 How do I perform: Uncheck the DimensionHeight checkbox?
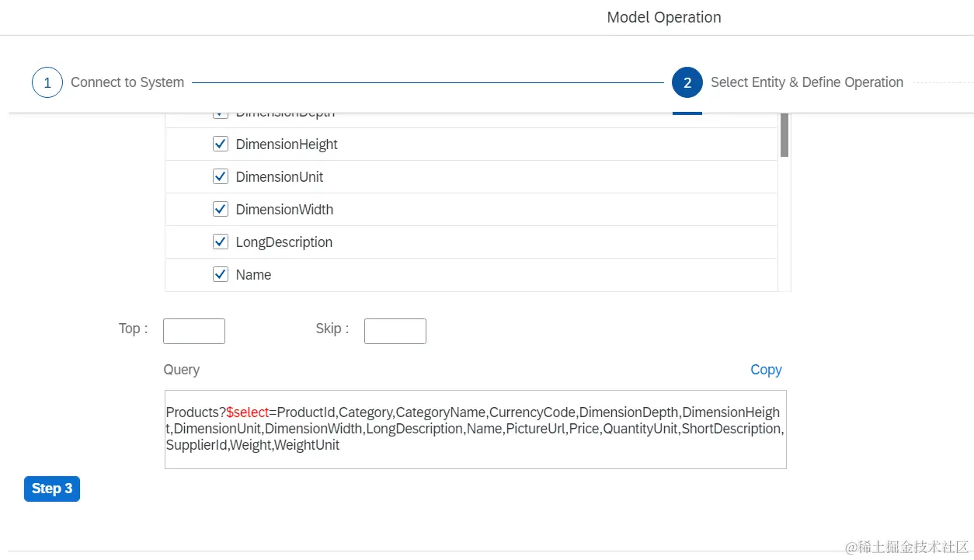point(221,144)
